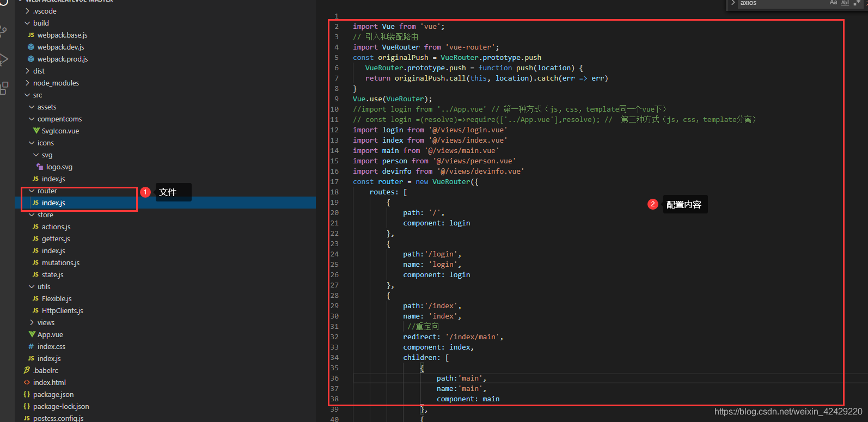Image resolution: width=868 pixels, height=422 pixels.
Task: Click Vue icon of App.vue
Action: tap(32, 334)
